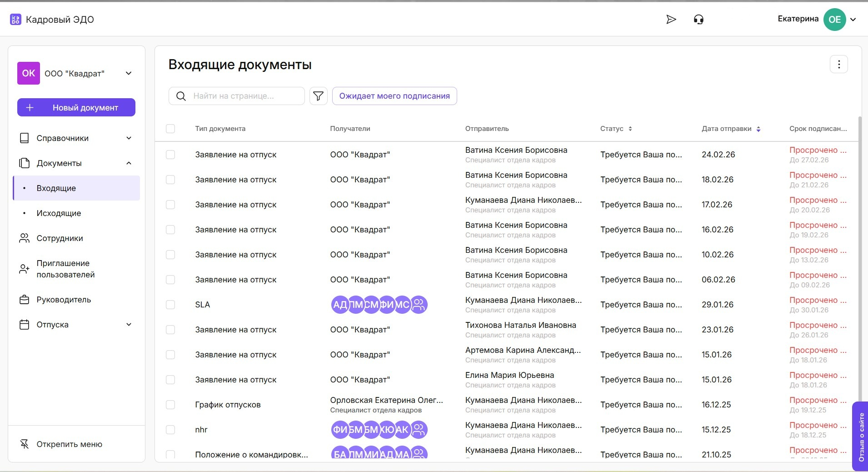Open the filter funnel icon
Screen dimensions: 868x472
pyautogui.click(x=318, y=96)
